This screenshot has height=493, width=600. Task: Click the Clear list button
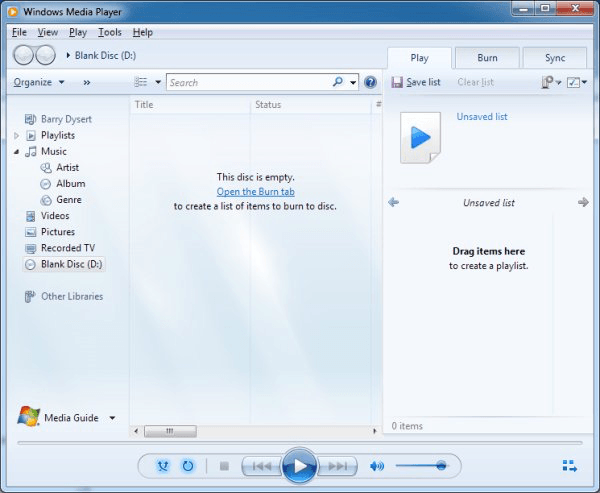[475, 82]
